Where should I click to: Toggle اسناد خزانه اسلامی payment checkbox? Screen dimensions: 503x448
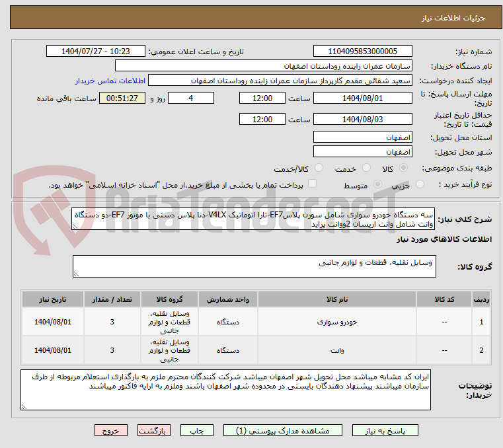click(x=312, y=184)
